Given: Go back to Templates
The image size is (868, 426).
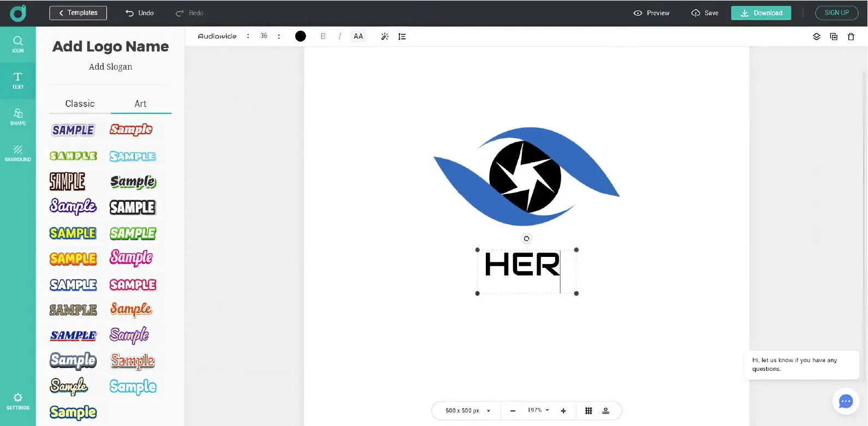Looking at the screenshot, I should click(78, 13).
